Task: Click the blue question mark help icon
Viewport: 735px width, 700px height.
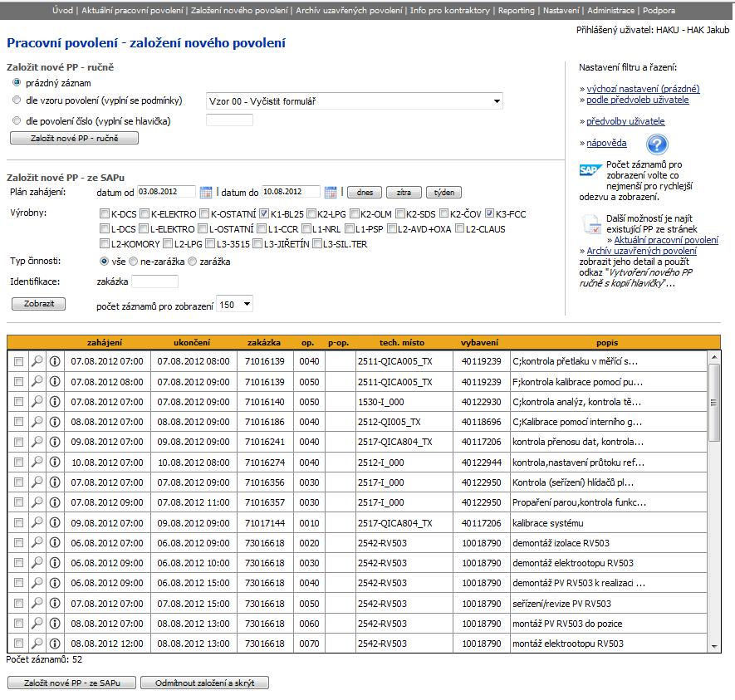Action: [x=657, y=144]
